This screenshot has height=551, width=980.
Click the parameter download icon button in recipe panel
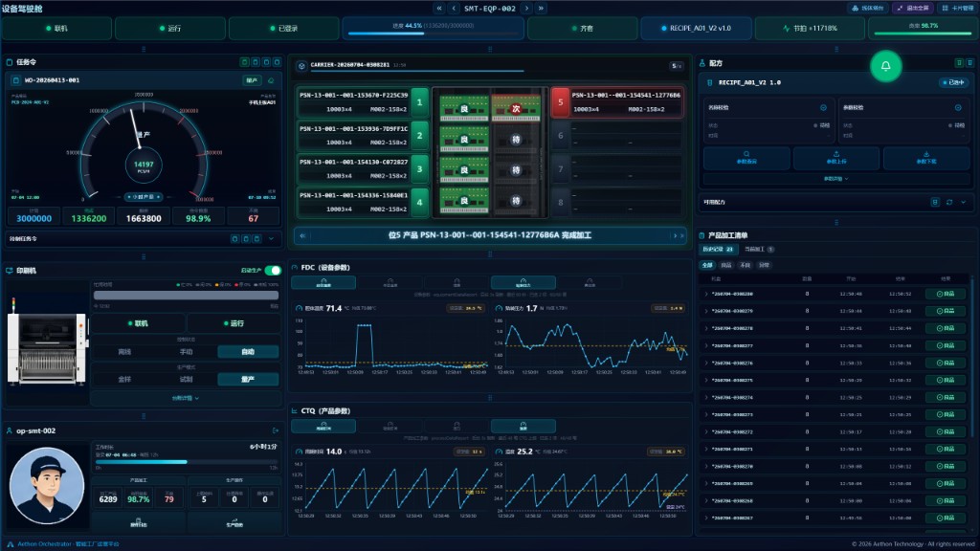(x=926, y=158)
